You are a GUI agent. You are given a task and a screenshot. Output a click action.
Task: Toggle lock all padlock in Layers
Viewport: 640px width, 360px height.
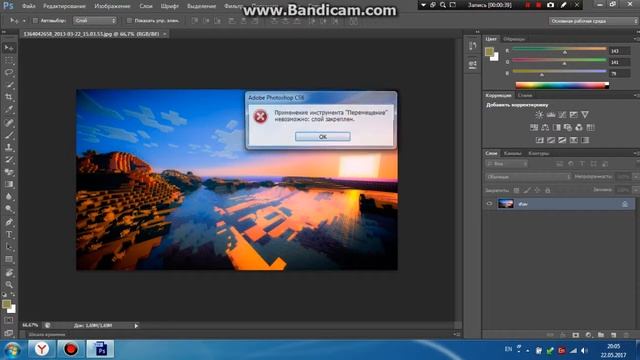point(548,190)
